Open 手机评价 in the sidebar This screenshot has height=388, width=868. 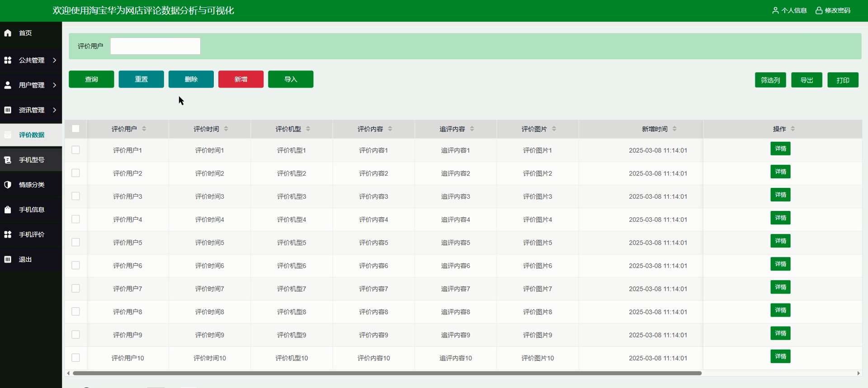31,234
